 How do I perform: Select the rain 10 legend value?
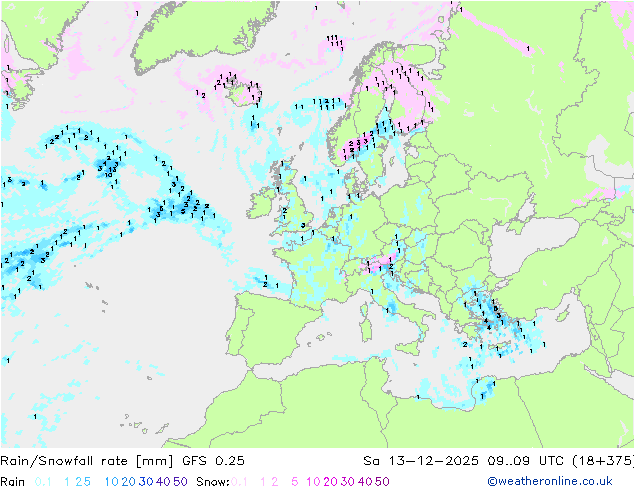112,482
